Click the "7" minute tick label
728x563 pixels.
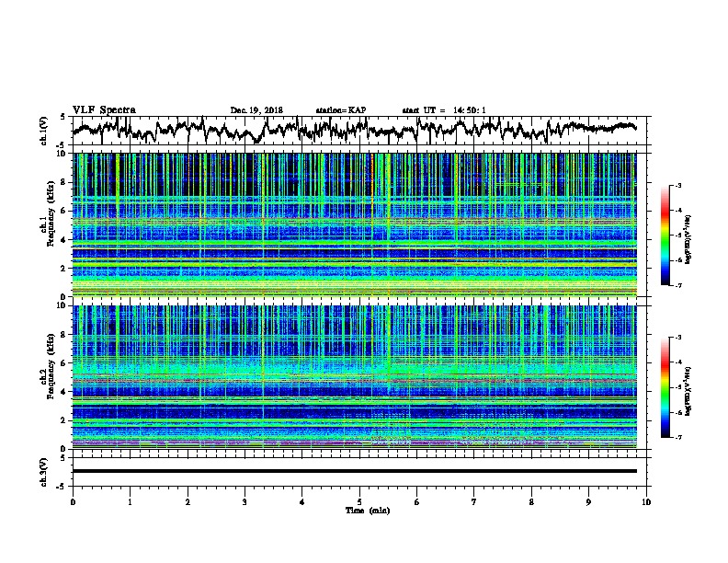(x=474, y=501)
